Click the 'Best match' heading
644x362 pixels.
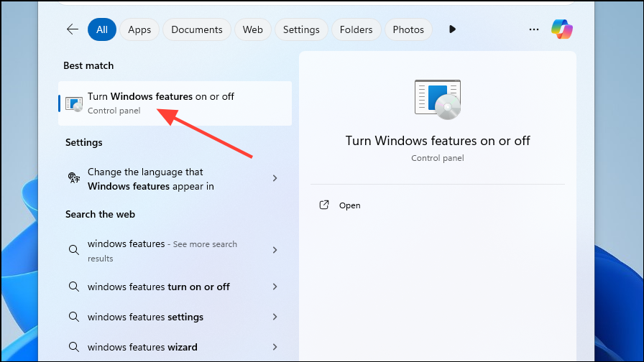point(88,65)
